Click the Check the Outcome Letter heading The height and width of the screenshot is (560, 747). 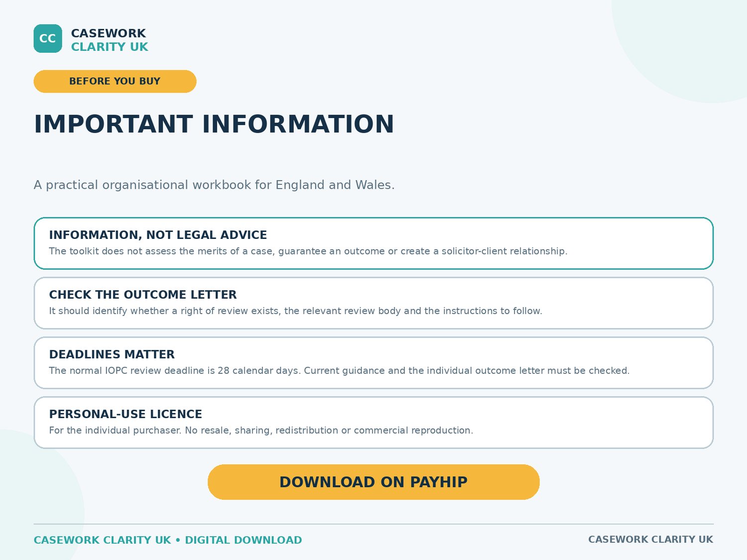pos(143,295)
